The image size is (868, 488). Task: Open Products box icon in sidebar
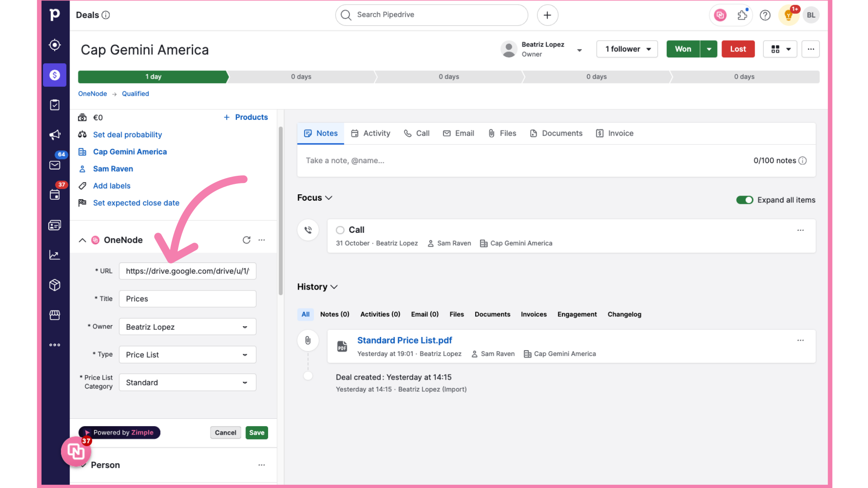point(55,285)
